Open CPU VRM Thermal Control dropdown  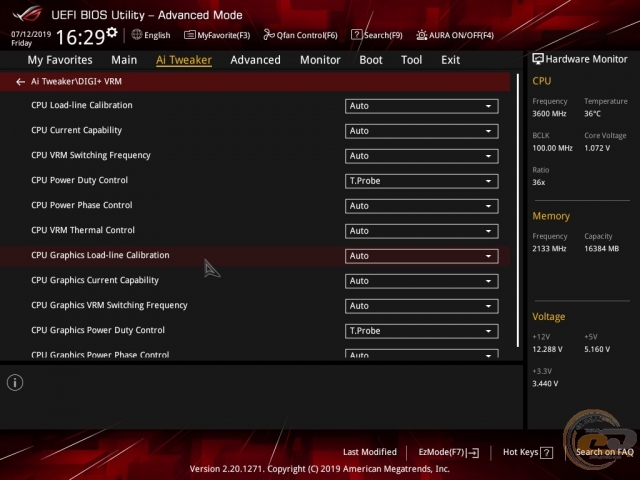422,231
